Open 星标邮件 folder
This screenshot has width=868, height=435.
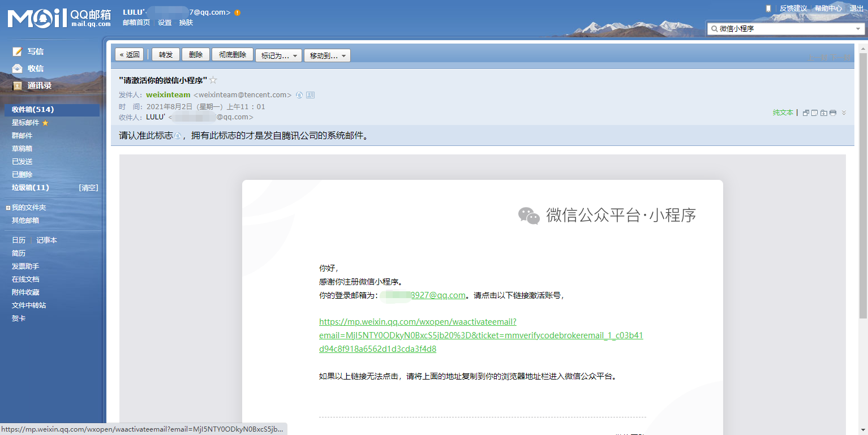25,123
